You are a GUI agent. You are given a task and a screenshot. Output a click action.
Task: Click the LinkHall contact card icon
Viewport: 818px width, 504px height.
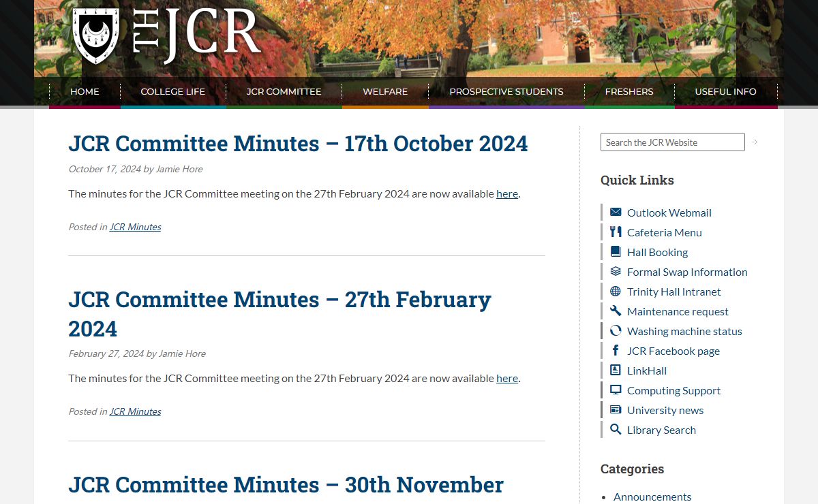(616, 370)
